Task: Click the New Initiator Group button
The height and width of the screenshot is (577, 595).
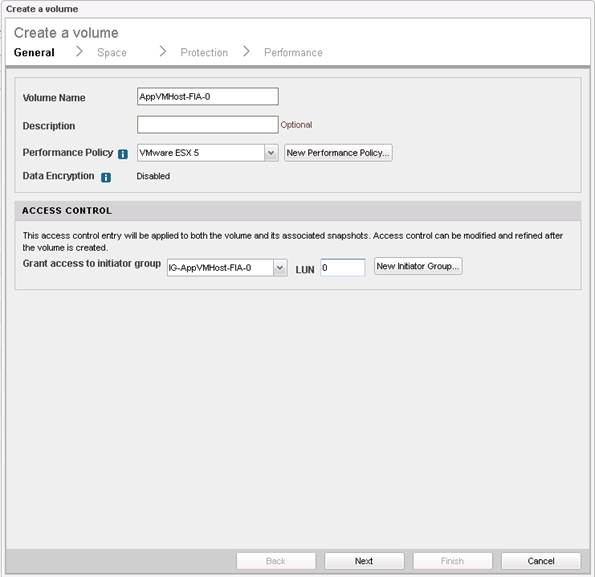Action: [x=418, y=266]
